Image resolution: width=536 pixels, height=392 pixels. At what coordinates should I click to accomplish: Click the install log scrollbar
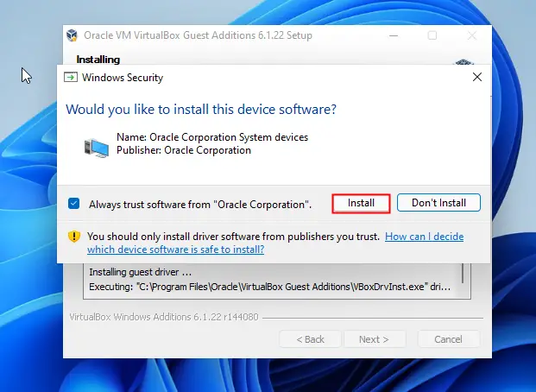(463, 274)
